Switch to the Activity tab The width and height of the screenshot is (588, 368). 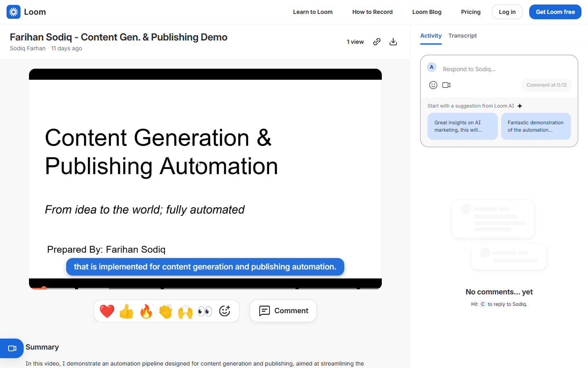click(x=431, y=36)
